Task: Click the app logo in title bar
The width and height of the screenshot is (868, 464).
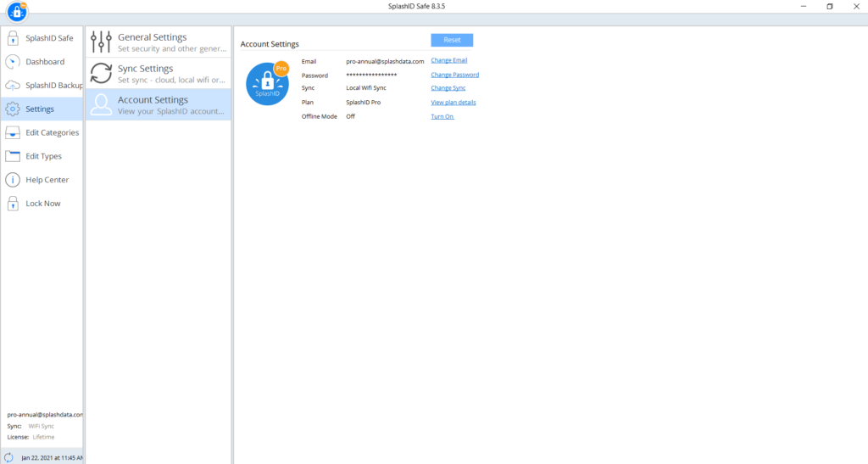Action: [x=19, y=12]
